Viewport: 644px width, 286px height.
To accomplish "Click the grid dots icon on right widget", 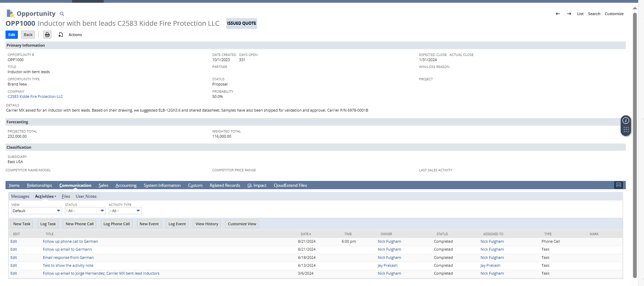I will [x=626, y=130].
